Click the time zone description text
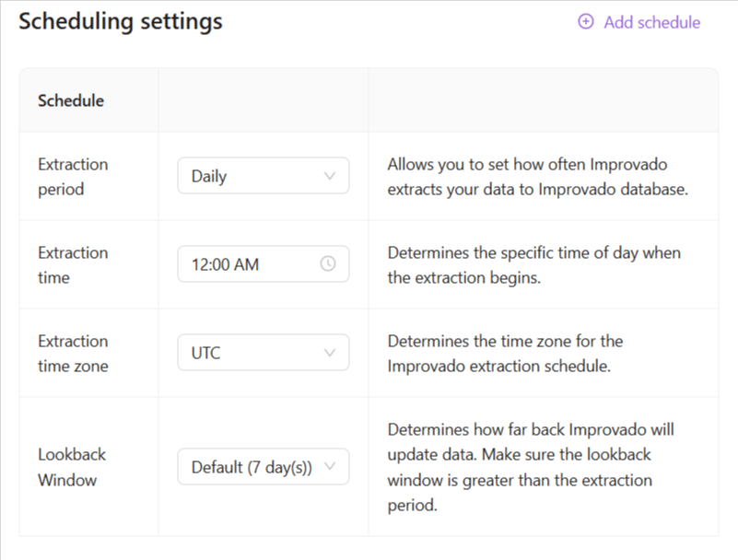The width and height of the screenshot is (738, 560). point(505,353)
